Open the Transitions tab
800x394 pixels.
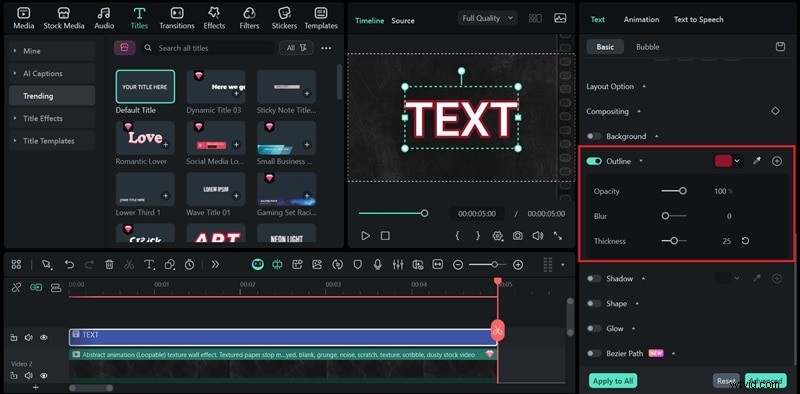pos(177,18)
